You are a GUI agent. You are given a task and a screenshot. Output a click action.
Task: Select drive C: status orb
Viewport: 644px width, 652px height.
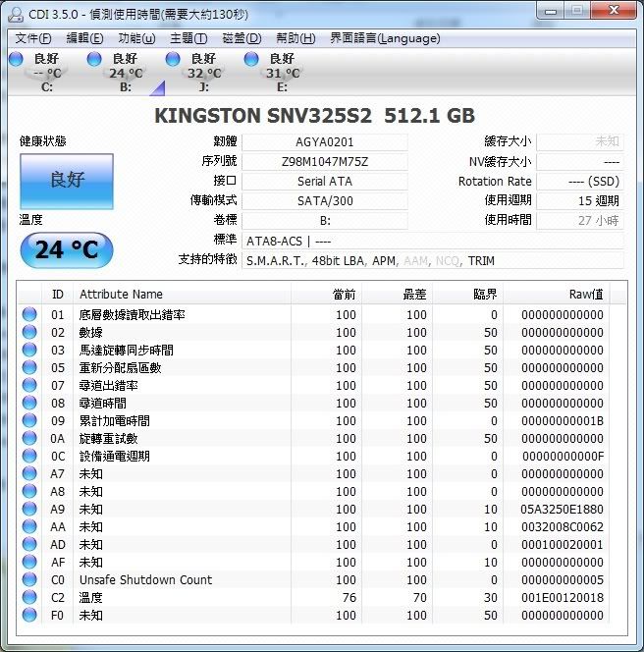coord(17,59)
